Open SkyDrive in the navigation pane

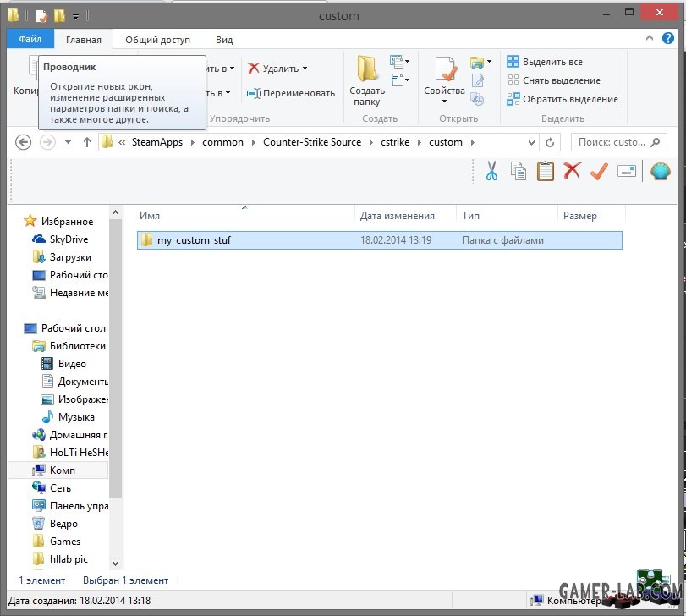pos(60,239)
